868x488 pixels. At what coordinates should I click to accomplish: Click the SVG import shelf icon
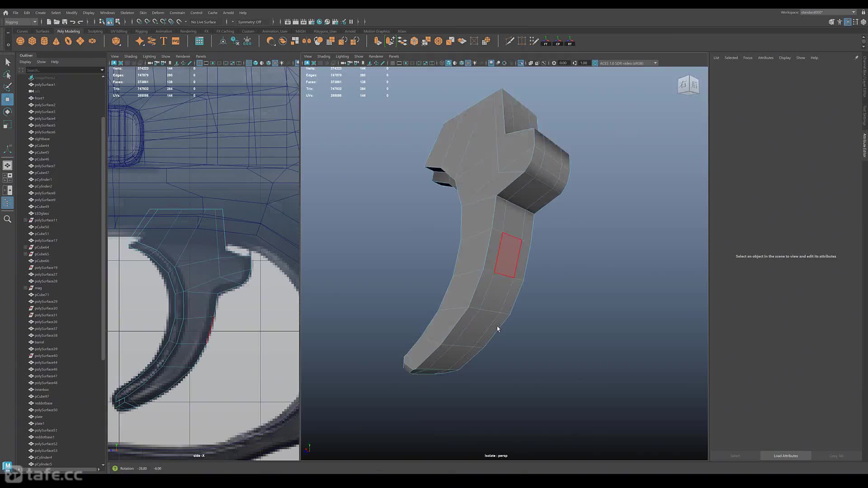(176, 41)
